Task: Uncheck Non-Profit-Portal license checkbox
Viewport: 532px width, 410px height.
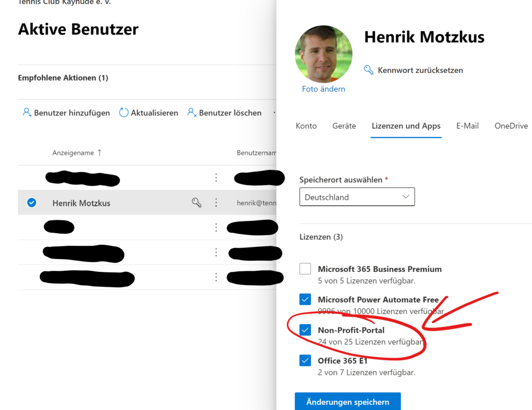Action: click(305, 330)
